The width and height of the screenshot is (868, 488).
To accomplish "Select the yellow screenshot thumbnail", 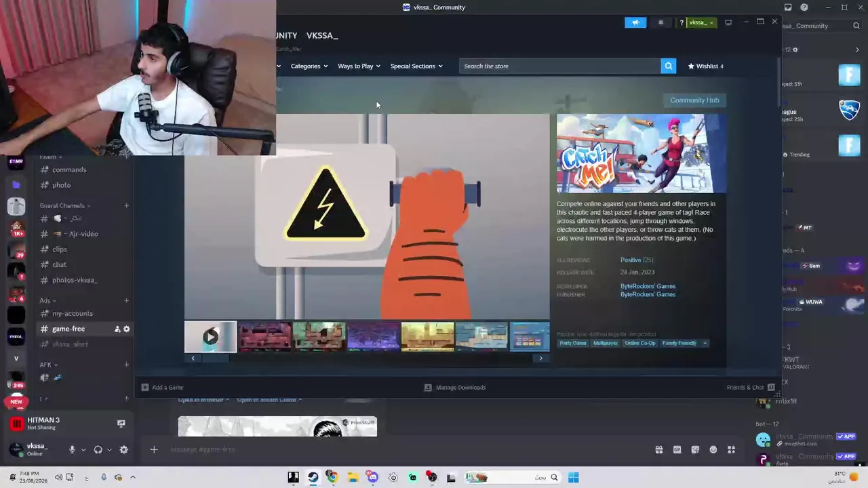I will coord(427,336).
